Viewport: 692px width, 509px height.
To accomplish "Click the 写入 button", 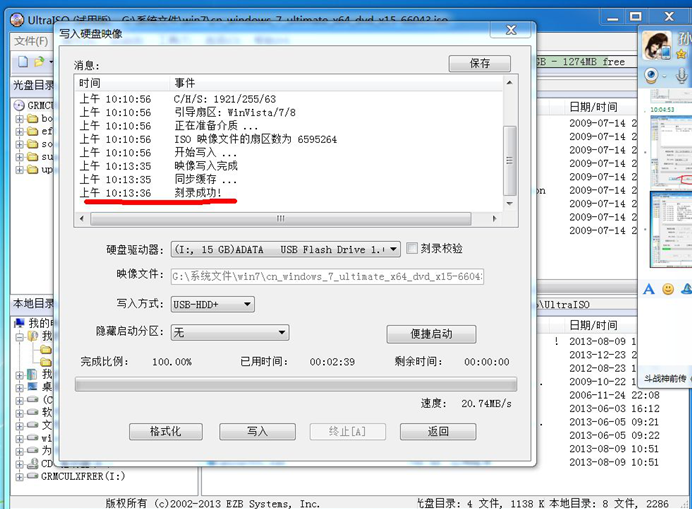I will click(x=257, y=431).
